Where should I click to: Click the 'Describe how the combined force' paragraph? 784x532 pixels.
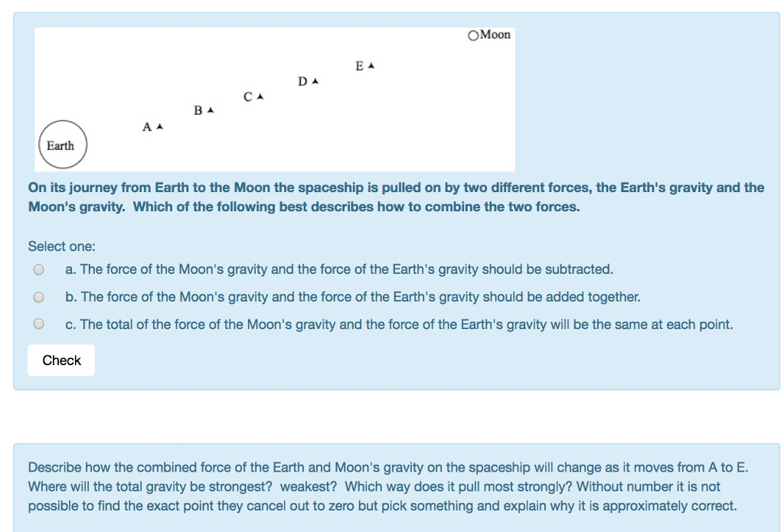(x=388, y=487)
